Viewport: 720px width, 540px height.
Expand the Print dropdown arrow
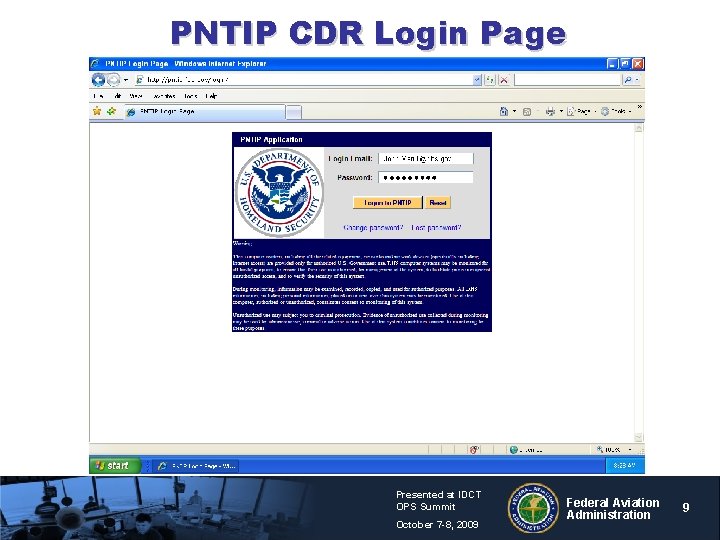[561, 111]
